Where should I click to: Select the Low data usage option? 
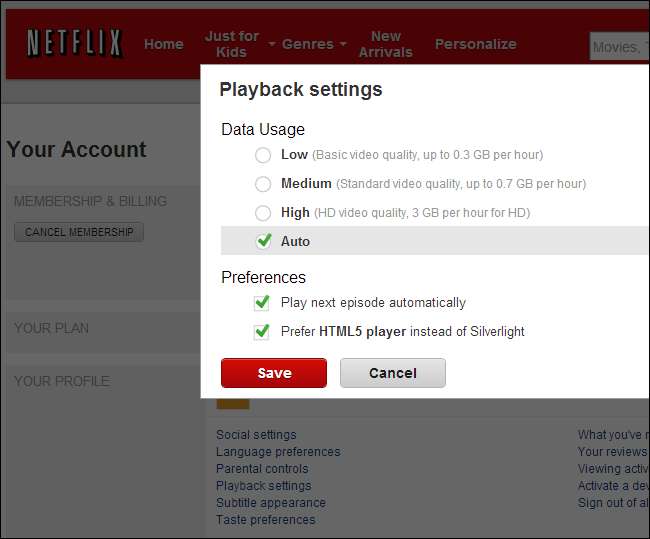[x=263, y=155]
